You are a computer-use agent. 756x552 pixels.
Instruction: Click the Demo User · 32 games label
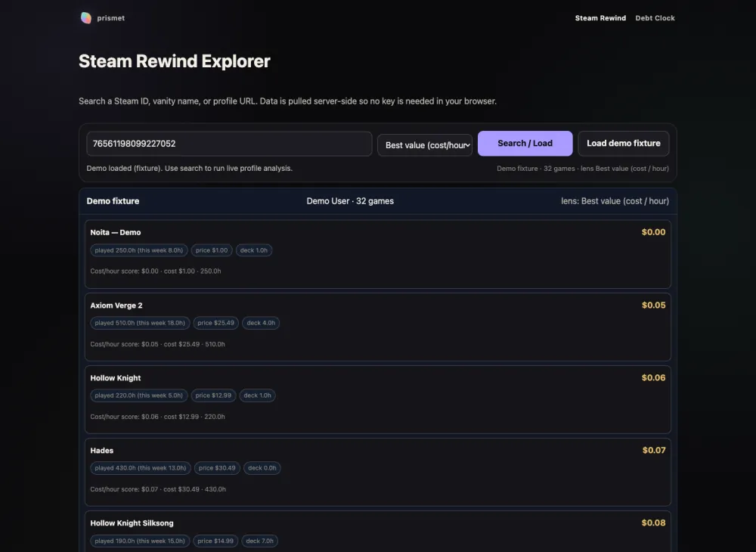click(350, 201)
